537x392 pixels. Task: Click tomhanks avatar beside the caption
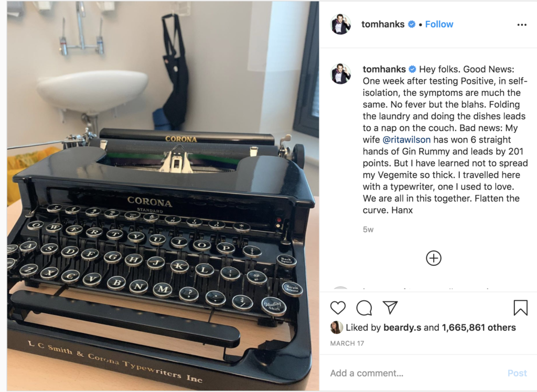tap(341, 73)
